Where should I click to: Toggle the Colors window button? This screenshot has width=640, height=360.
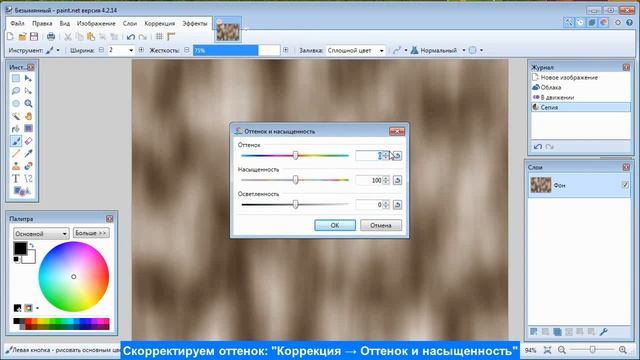click(x=604, y=22)
